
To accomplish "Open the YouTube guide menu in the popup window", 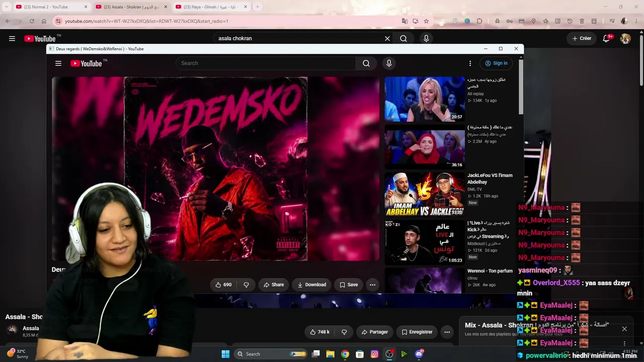I will coord(58,63).
